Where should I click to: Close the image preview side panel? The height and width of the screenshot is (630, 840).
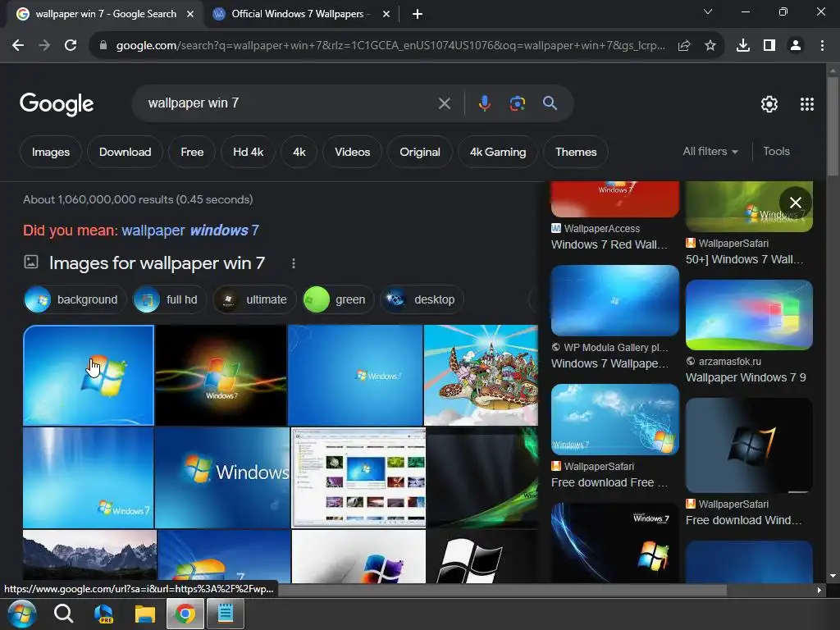coord(796,203)
